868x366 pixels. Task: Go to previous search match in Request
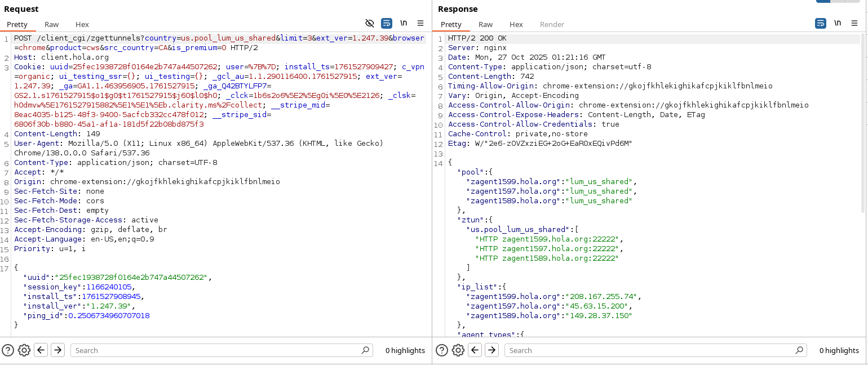pos(41,350)
